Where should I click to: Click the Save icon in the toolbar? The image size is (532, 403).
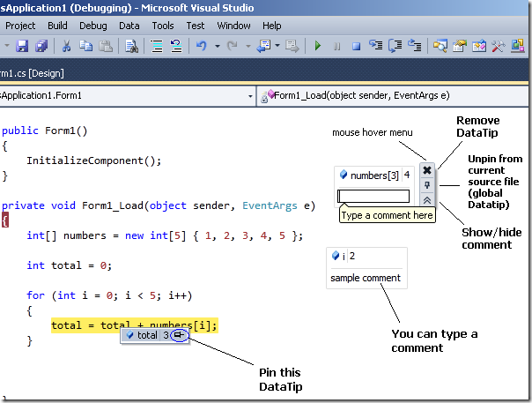point(22,46)
